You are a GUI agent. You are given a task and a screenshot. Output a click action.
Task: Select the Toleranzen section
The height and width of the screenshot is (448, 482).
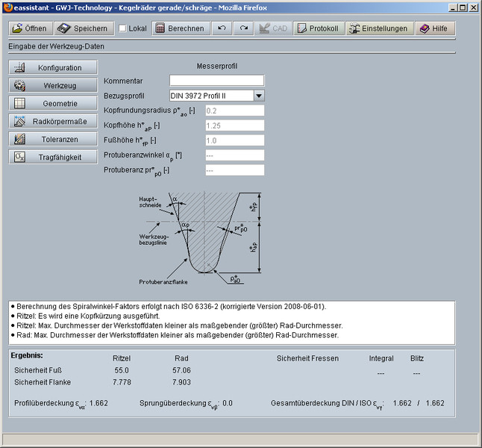coord(54,139)
